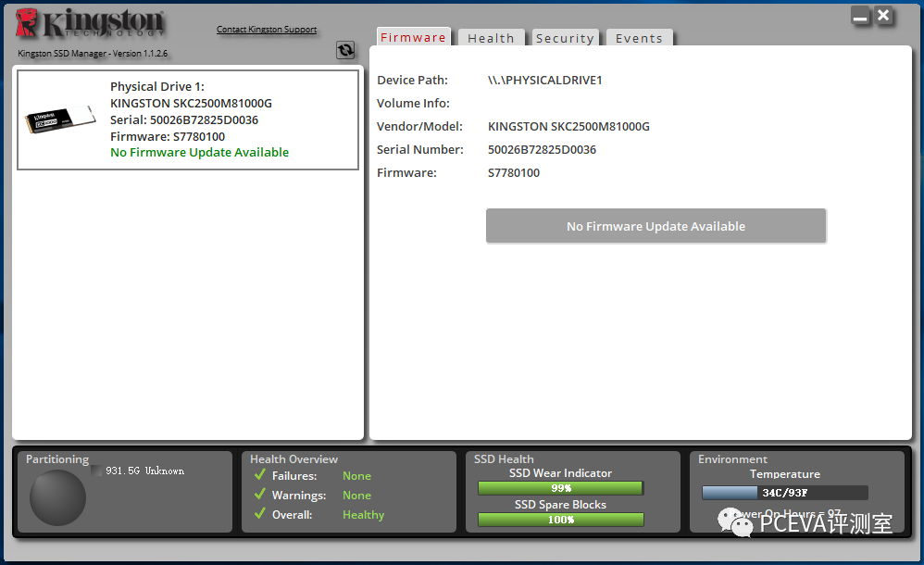Click the Kingston SSD Manager version label
Viewport: 924px width, 565px height.
(93, 53)
